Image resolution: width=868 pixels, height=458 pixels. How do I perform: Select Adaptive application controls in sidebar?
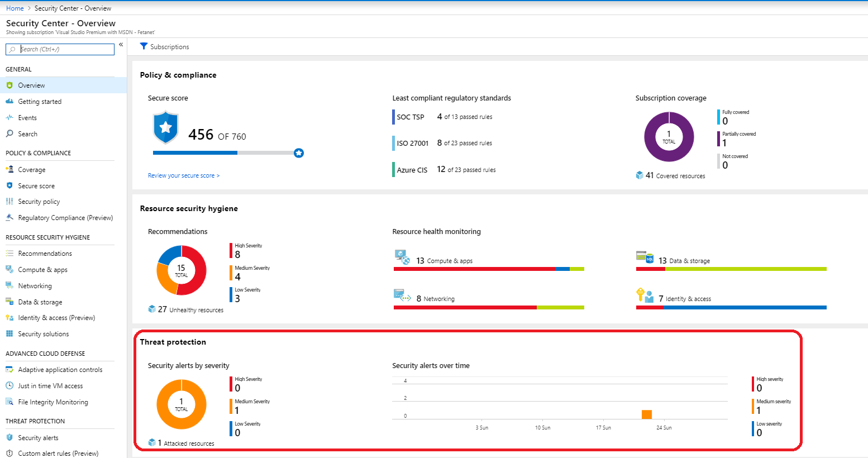60,370
